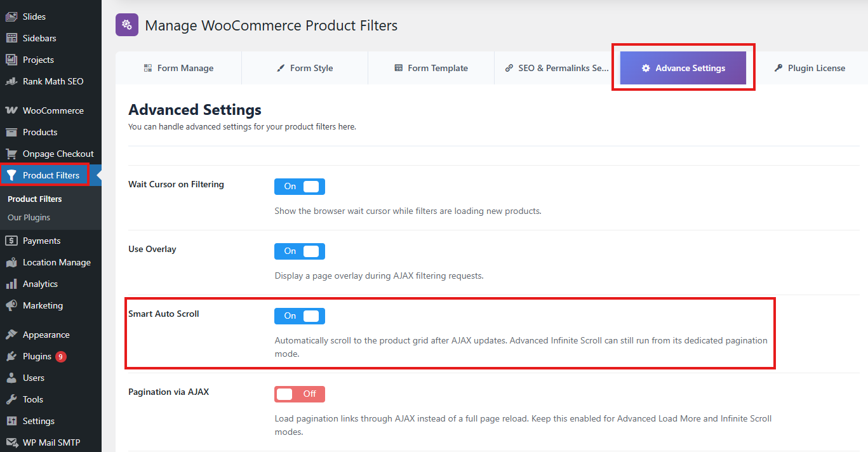The image size is (868, 452).
Task: Click the Tools wrench icon
Action: click(11, 399)
